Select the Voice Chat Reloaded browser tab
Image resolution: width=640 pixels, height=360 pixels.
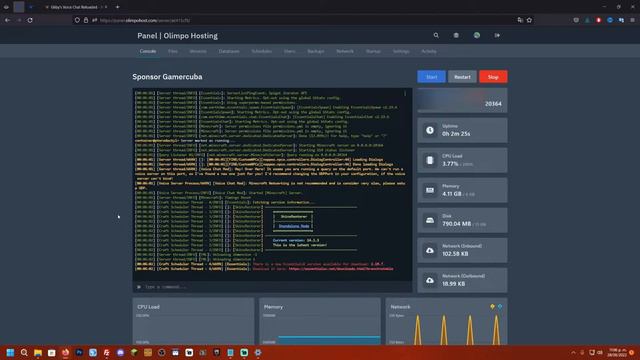tap(75, 7)
